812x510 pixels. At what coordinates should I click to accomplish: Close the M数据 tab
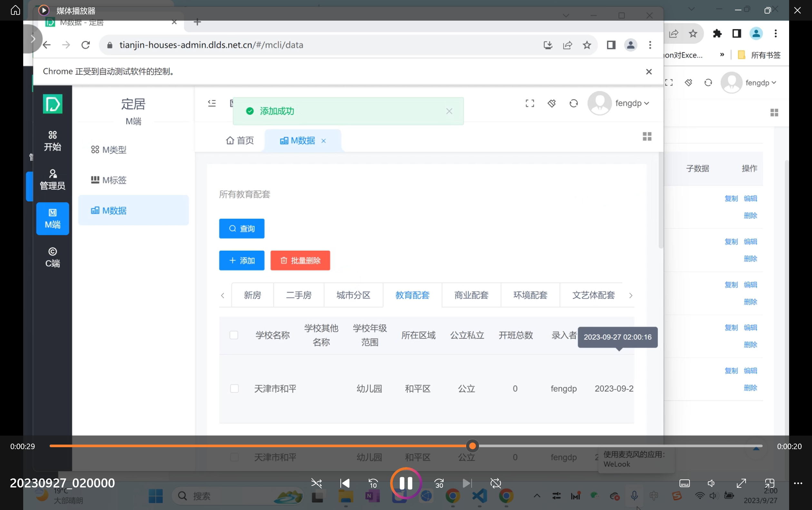pos(323,141)
